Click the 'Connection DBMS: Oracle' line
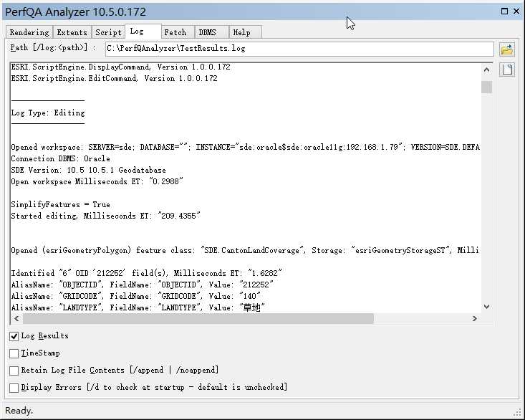Viewport: 525px width, 420px height. [x=61, y=159]
